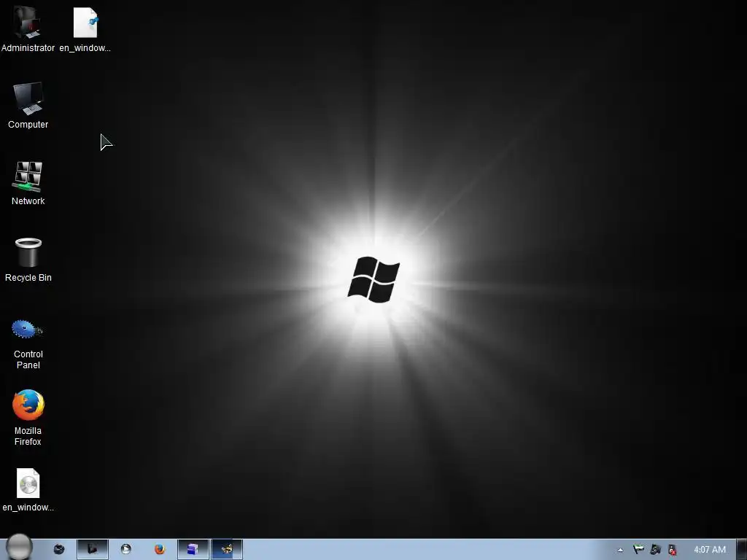Select the en_window disc image file icon
Image resolution: width=747 pixels, height=560 pixels.
tap(28, 489)
